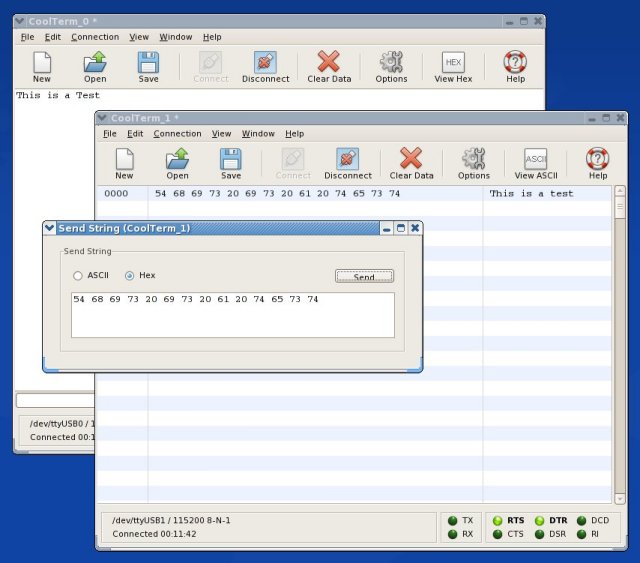Click the RX status LED
This screenshot has height=563, width=640.
(452, 534)
